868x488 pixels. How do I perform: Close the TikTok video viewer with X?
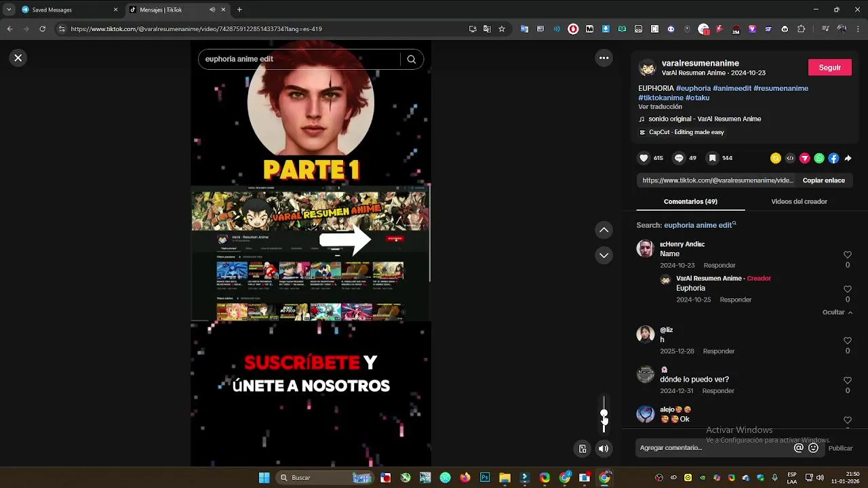coord(18,58)
